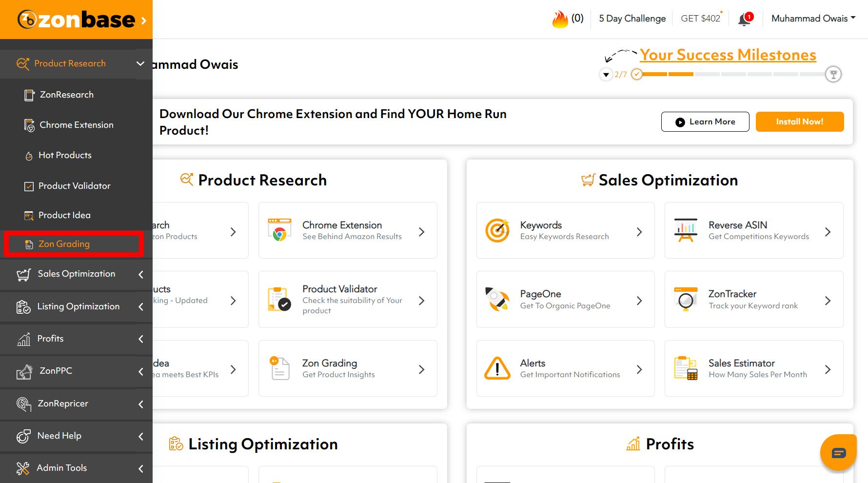Click the Sales Optimization cart icon in sidebar

click(x=24, y=275)
